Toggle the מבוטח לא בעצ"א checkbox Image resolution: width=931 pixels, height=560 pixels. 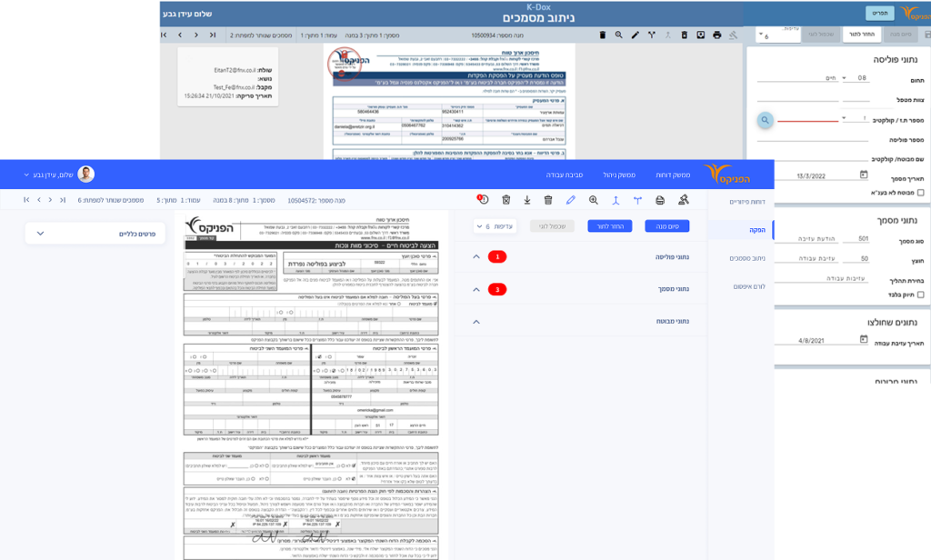click(920, 193)
